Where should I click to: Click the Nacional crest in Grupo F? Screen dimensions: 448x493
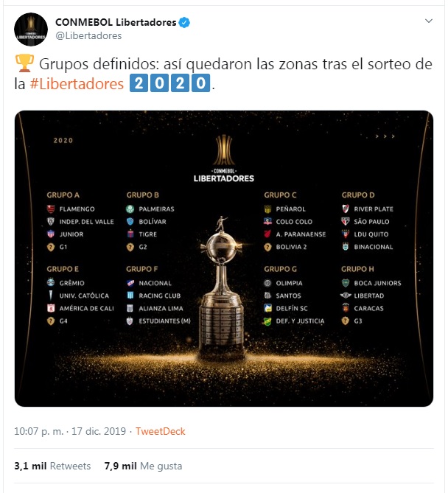point(131,283)
